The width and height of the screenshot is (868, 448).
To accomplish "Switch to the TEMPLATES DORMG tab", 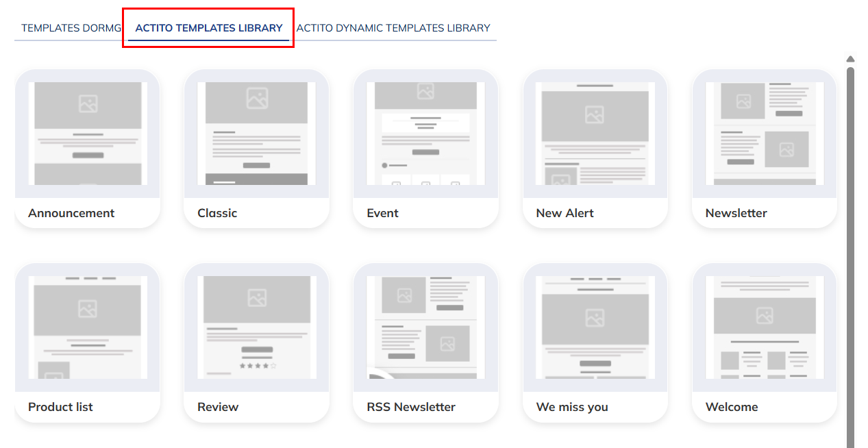I will click(69, 27).
